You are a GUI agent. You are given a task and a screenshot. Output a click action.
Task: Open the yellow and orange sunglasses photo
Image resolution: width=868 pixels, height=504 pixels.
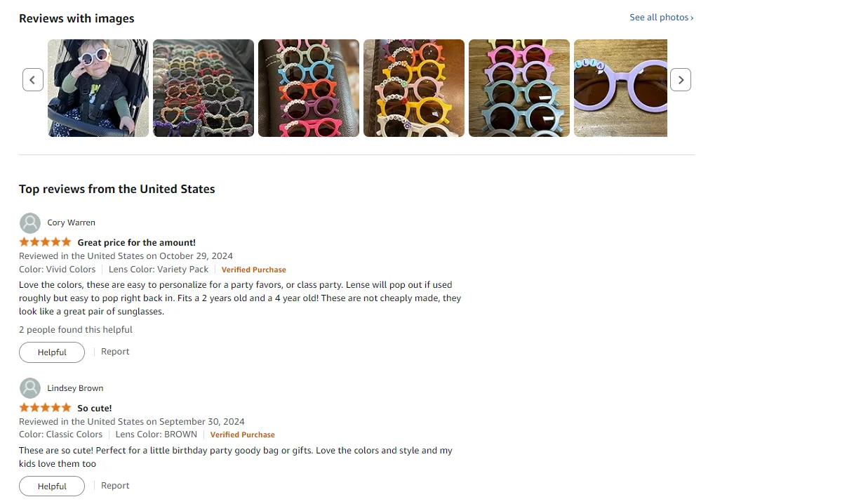(414, 88)
